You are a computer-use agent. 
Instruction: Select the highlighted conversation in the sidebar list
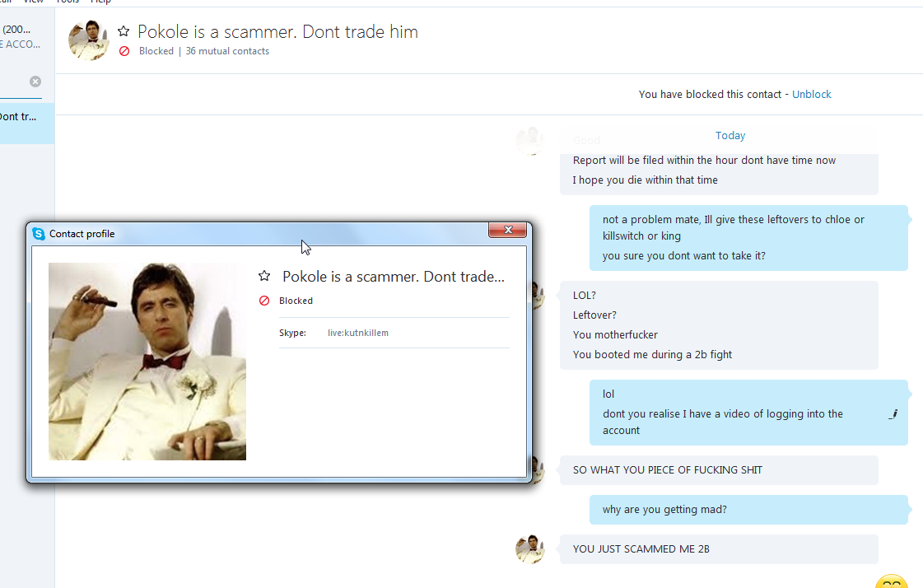tap(27, 123)
